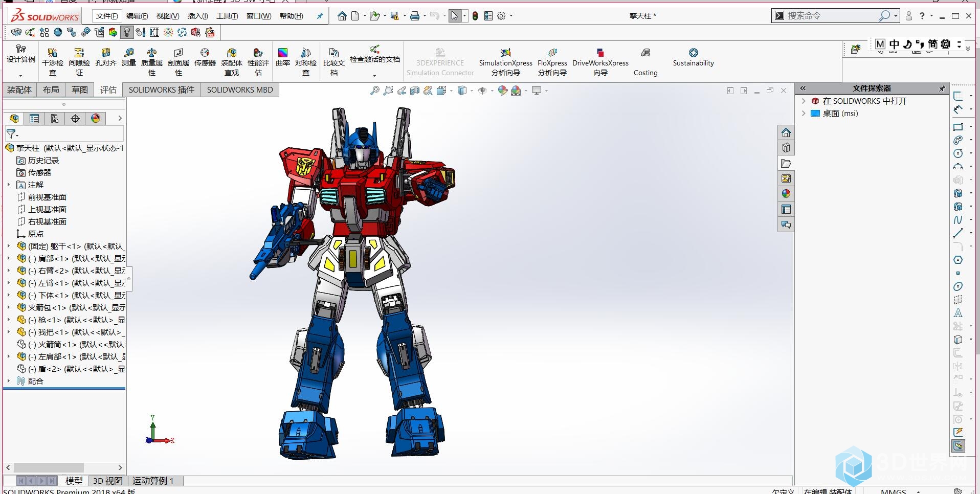The width and height of the screenshot is (980, 494).
Task: Switch to the 布局 ribbon tab
Action: coord(51,90)
